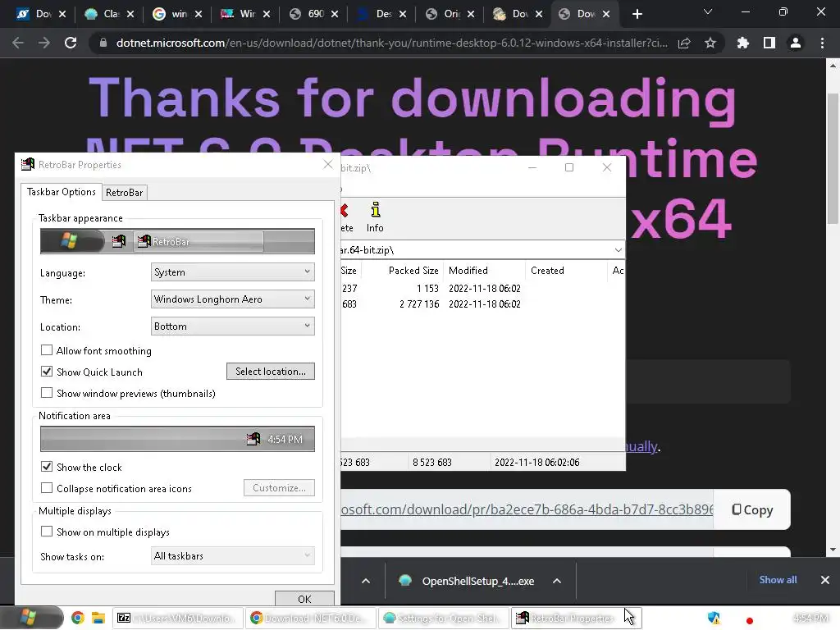Close the downloads bar

pos(825,580)
